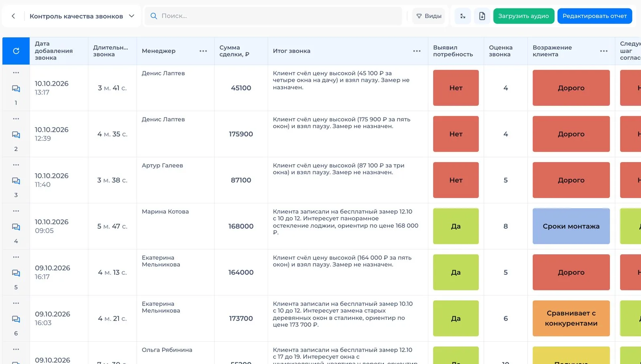
Task: Click the Загрузить аудио button
Action: pos(524,16)
